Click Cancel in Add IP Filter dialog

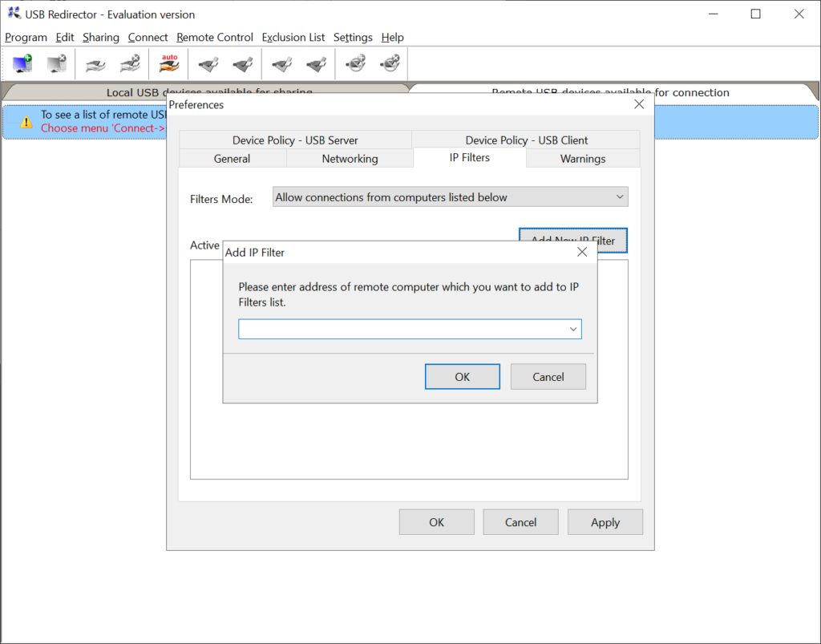coord(548,376)
